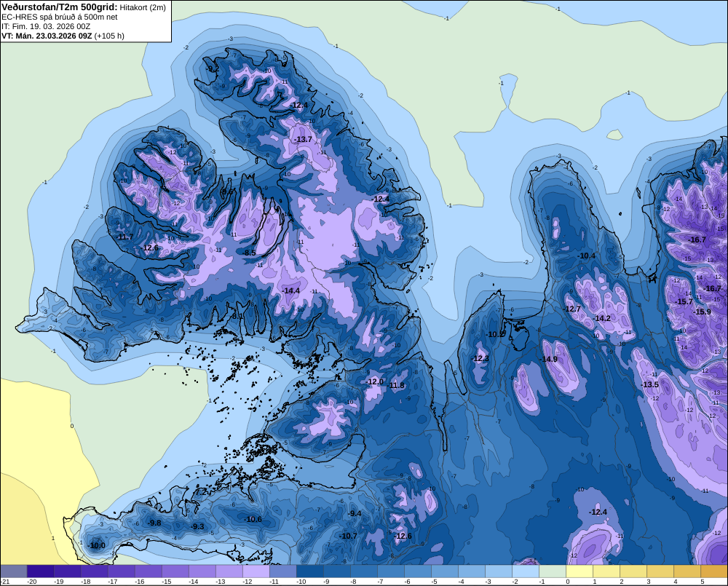Click the -15.7 temperature label
Screen dimensions: 728x586
[684, 302]
